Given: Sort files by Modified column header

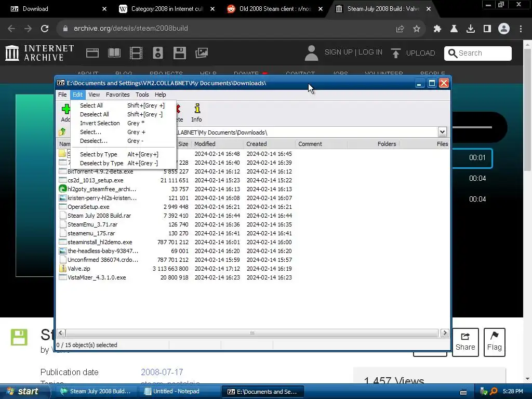Looking at the screenshot, I should tap(217, 144).
